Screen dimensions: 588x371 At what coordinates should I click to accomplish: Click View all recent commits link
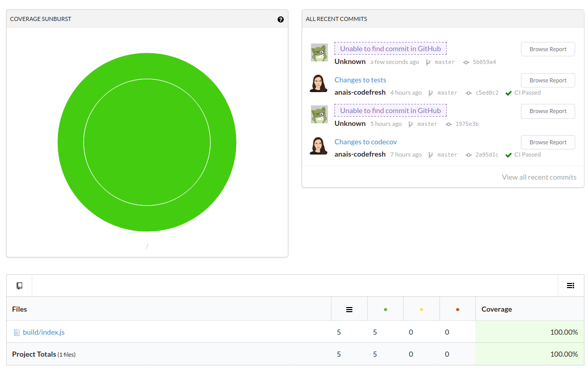coord(539,177)
